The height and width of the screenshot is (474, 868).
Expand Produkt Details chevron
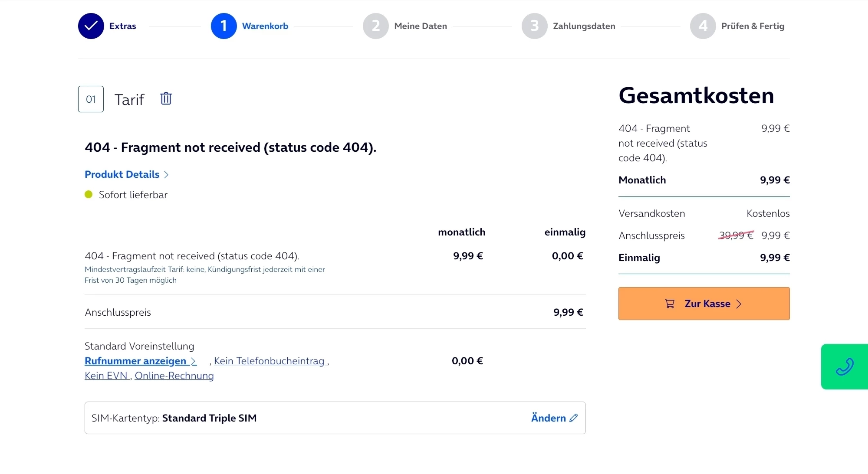click(166, 174)
